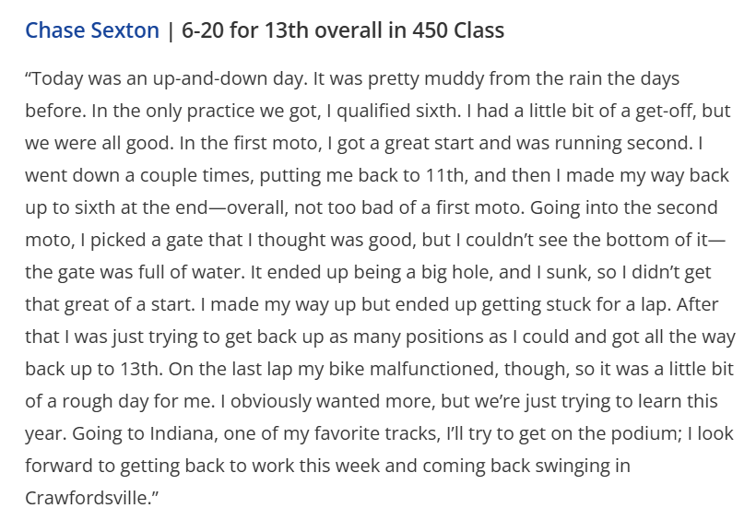Open the Chase Sexton link
Image resolution: width=756 pixels, height=532 pixels.
pyautogui.click(x=92, y=30)
